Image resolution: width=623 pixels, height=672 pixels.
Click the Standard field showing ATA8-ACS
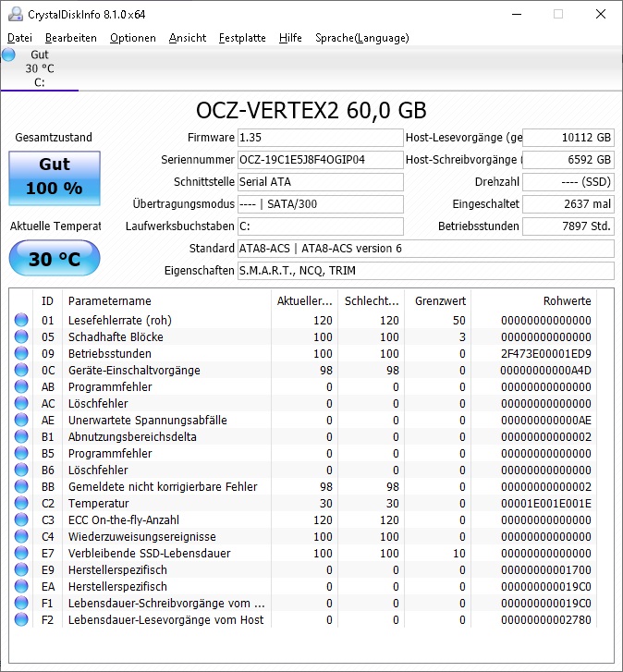(x=426, y=249)
